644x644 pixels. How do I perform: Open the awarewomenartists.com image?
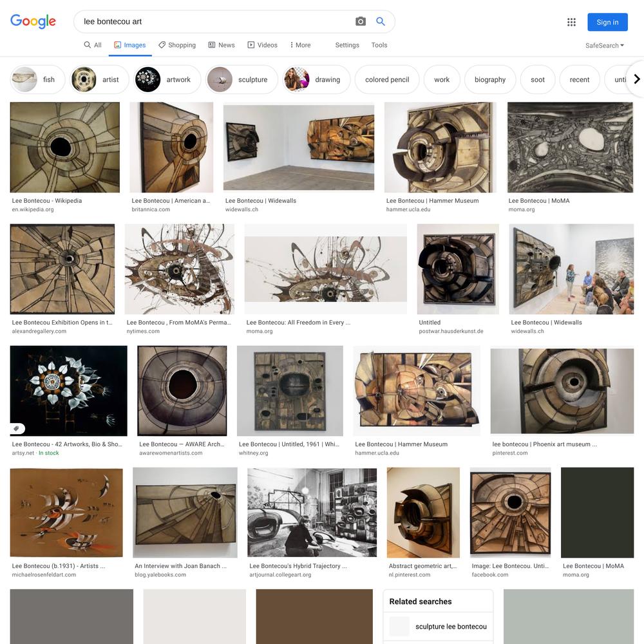click(x=182, y=391)
